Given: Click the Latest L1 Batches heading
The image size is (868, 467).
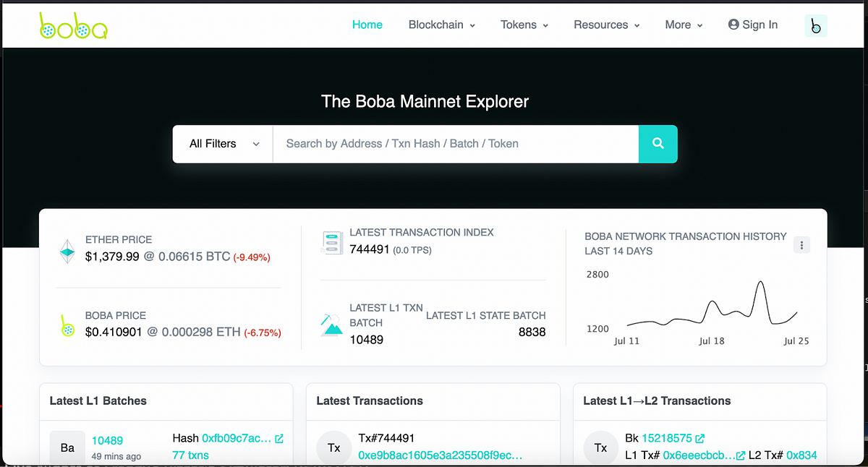Looking at the screenshot, I should coord(98,400).
